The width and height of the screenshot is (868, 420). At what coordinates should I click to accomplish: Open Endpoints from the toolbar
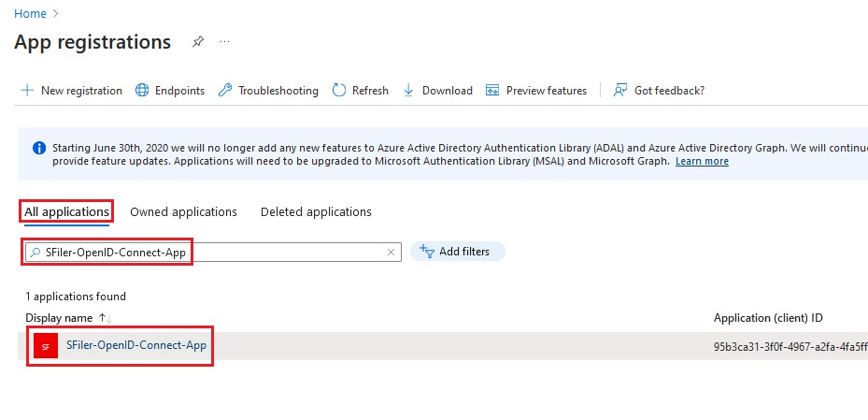click(x=170, y=91)
